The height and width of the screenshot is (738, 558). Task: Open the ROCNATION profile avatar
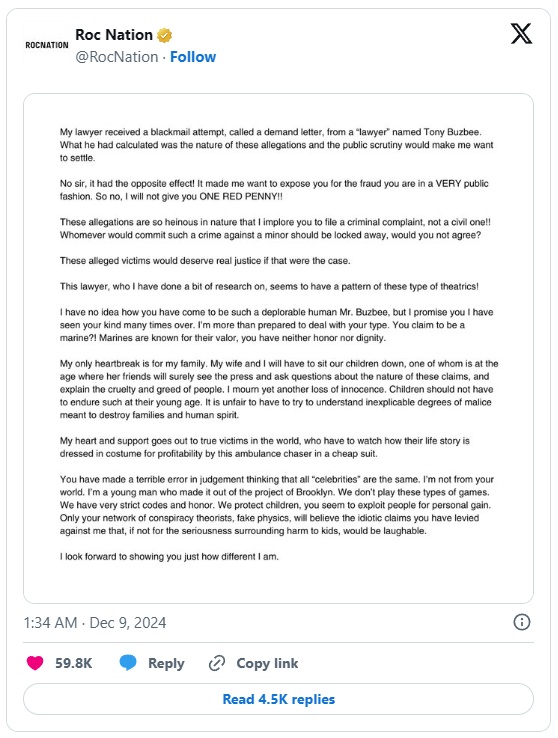click(x=47, y=45)
